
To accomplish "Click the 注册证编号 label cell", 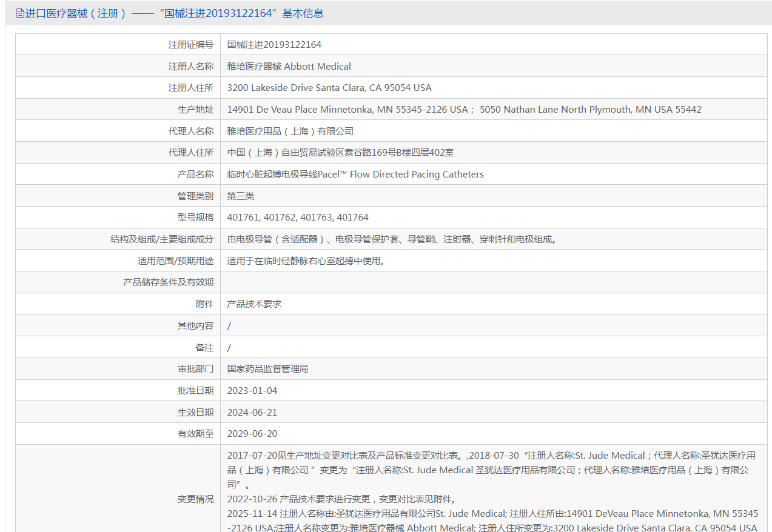I will tap(118, 44).
